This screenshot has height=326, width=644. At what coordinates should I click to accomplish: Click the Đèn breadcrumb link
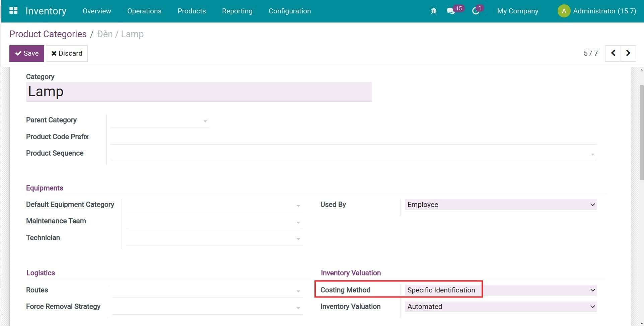[x=105, y=34]
